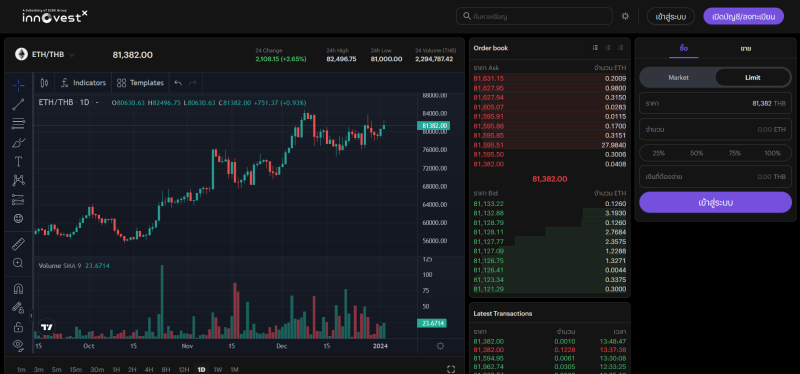Toggle lock all drawing tools

(18, 327)
